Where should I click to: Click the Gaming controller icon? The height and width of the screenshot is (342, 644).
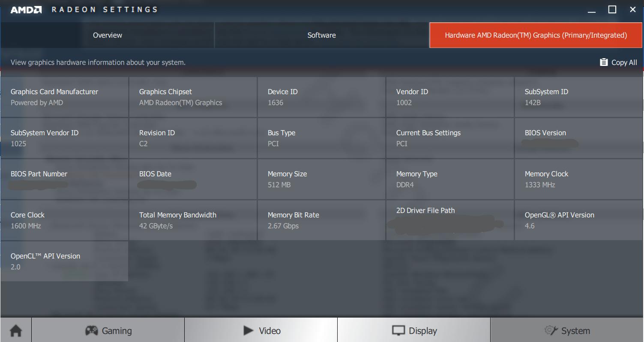click(x=91, y=330)
